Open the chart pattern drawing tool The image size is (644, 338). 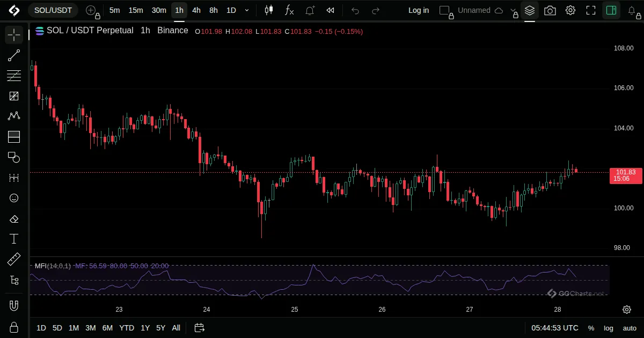14,116
